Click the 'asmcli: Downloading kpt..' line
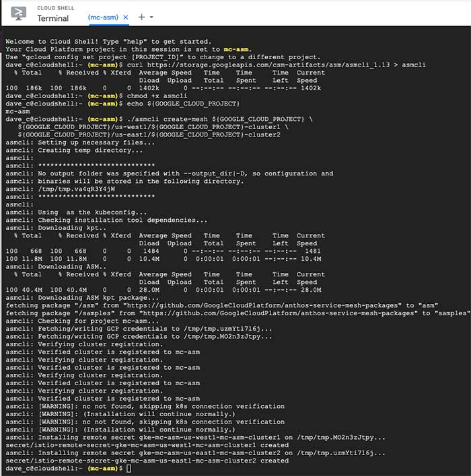 [57, 228]
